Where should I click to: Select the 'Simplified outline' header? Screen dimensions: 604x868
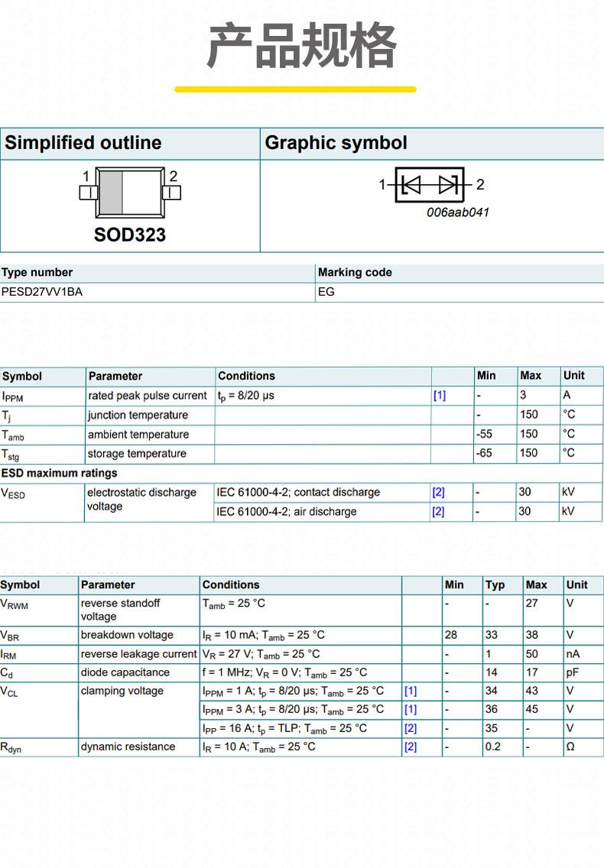[x=83, y=143]
